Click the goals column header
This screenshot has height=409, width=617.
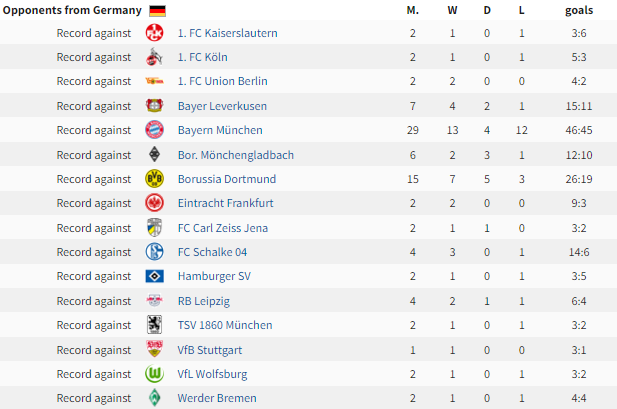pos(579,10)
